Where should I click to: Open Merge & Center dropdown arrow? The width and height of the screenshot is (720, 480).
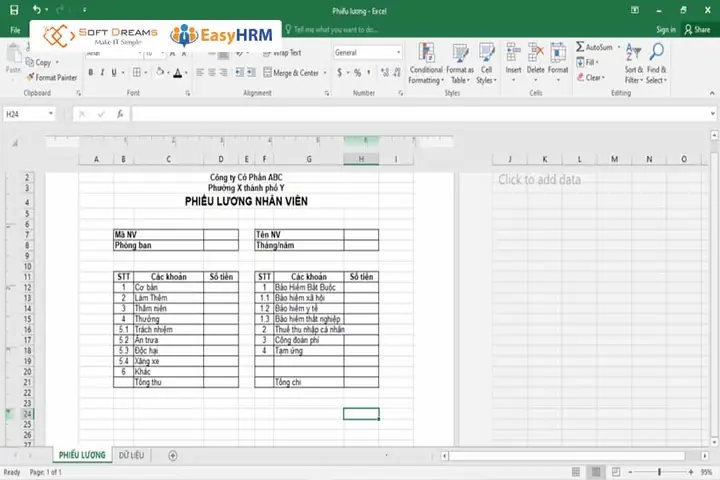coord(325,73)
